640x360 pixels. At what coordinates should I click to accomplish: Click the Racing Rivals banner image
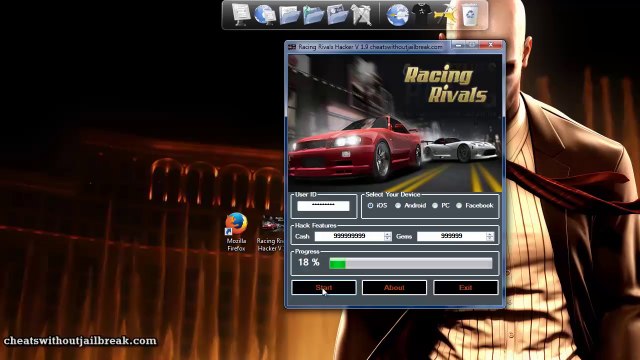coord(395,123)
